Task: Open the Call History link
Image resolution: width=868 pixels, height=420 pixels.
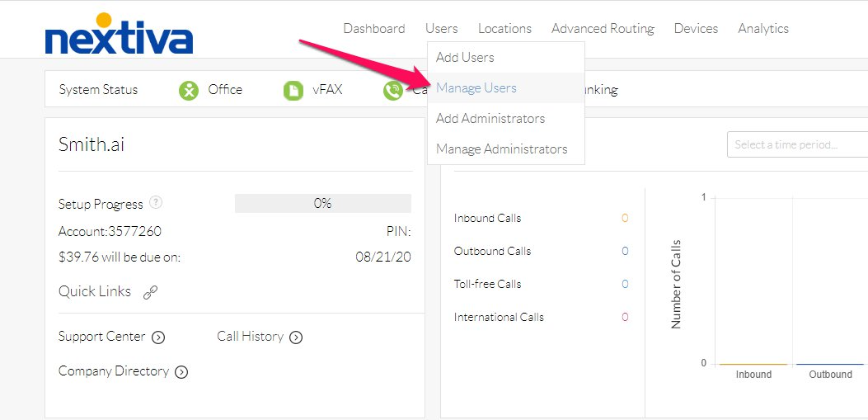Action: point(251,337)
